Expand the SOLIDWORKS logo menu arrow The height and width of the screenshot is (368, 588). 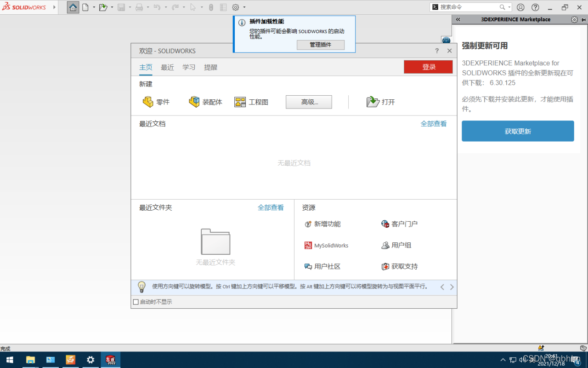point(55,7)
